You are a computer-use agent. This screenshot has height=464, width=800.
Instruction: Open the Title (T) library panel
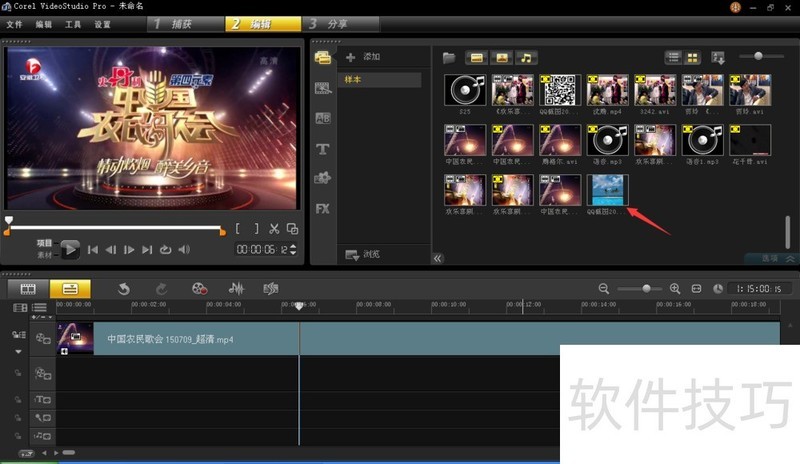click(x=323, y=149)
